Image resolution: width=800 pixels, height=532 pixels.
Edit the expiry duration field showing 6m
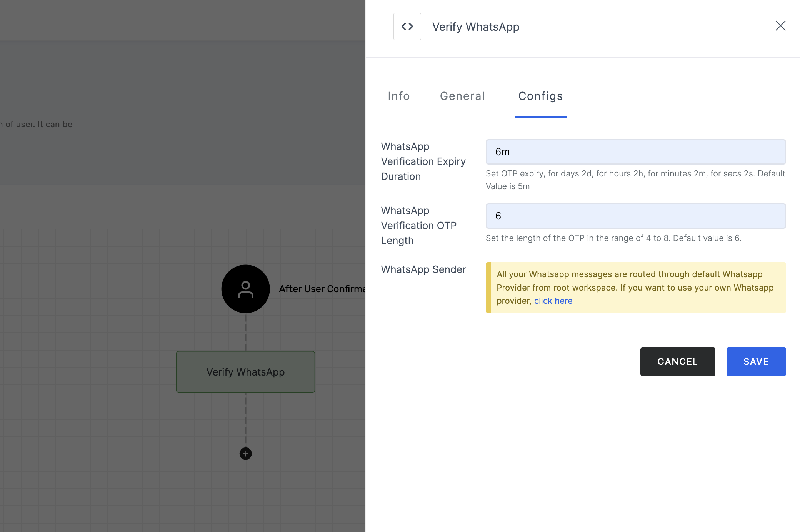[636, 152]
